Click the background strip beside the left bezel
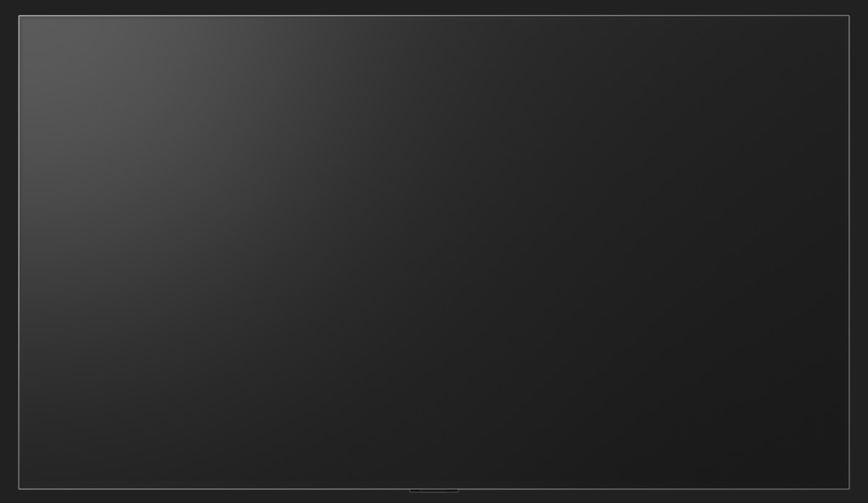 click(x=9, y=252)
